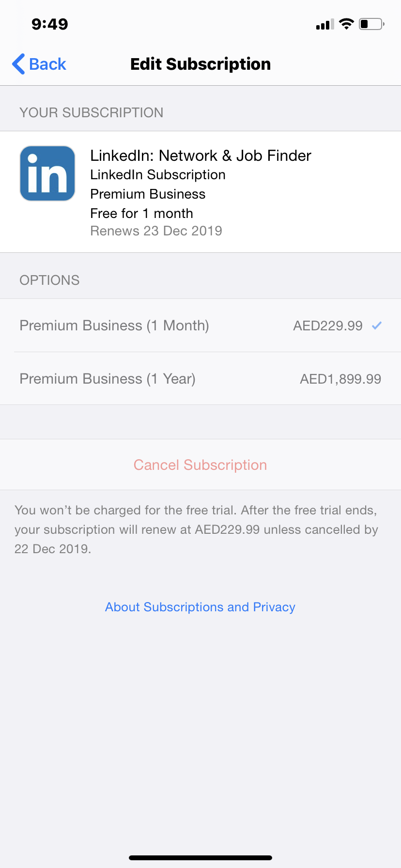Image resolution: width=401 pixels, height=868 pixels.
Task: Go back using the Back label
Action: tap(47, 64)
